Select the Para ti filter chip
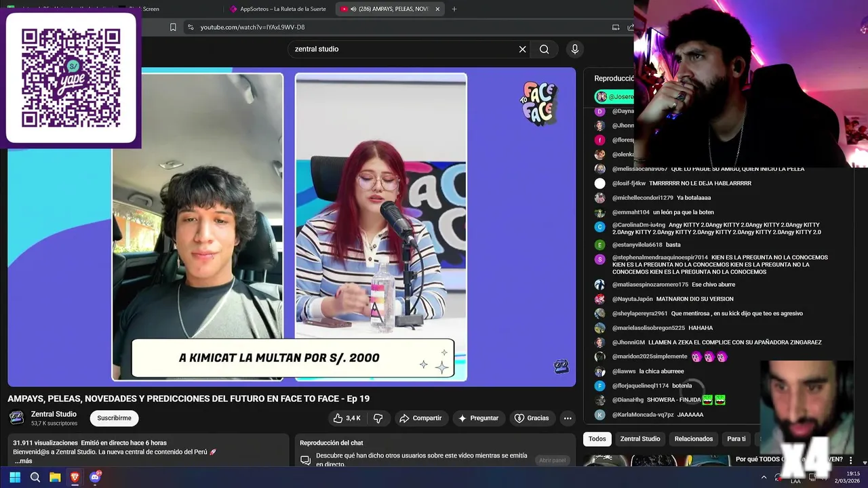Screen dimensions: 868x488 coord(736,439)
